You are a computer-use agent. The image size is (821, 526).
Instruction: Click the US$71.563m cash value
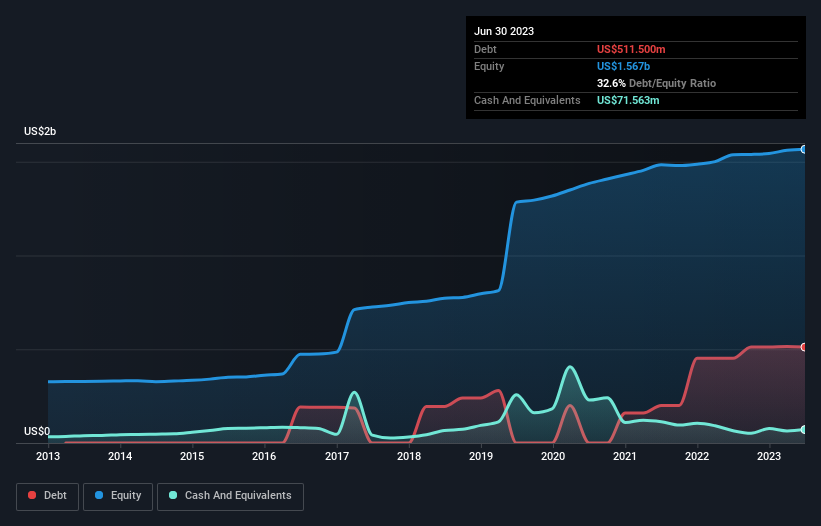(x=628, y=100)
